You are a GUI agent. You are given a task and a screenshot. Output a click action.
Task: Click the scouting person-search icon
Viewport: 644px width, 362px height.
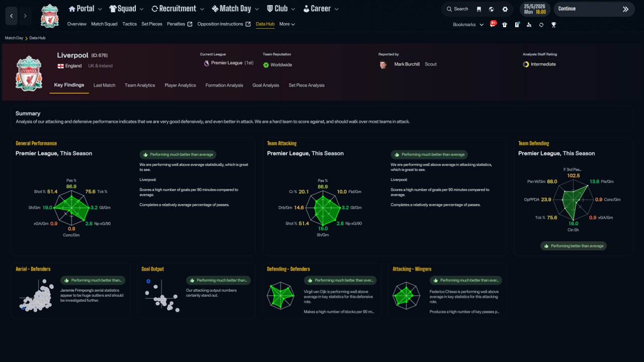[x=529, y=25]
